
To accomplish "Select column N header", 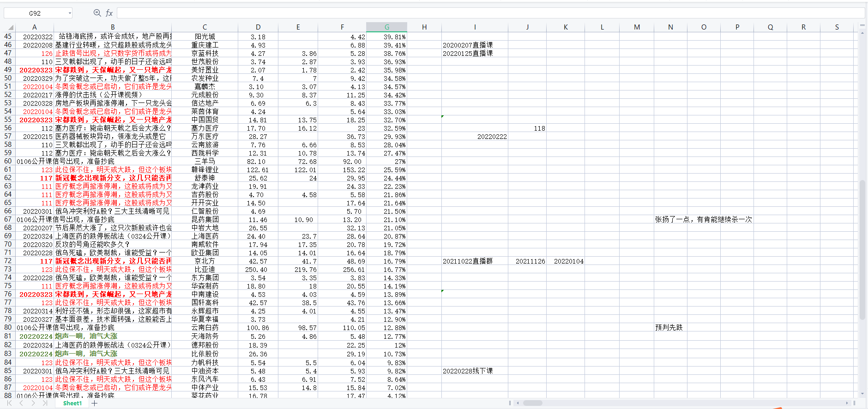I will (670, 27).
